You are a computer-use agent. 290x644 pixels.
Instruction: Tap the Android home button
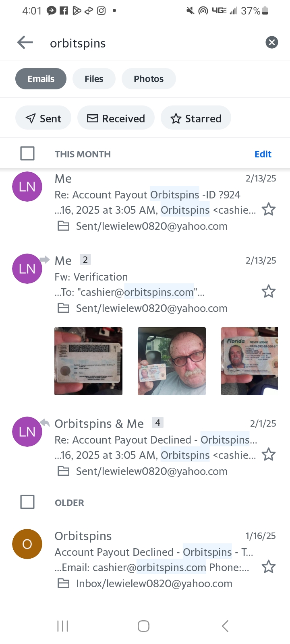tap(144, 626)
